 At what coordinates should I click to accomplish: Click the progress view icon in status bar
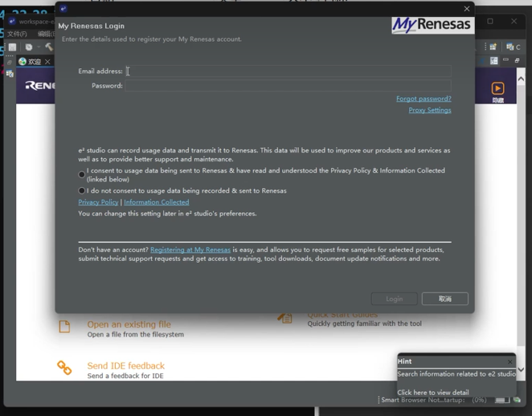click(517, 400)
